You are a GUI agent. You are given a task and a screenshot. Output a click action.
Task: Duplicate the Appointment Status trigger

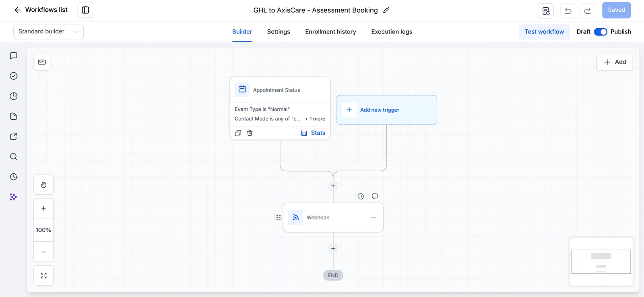point(238,133)
